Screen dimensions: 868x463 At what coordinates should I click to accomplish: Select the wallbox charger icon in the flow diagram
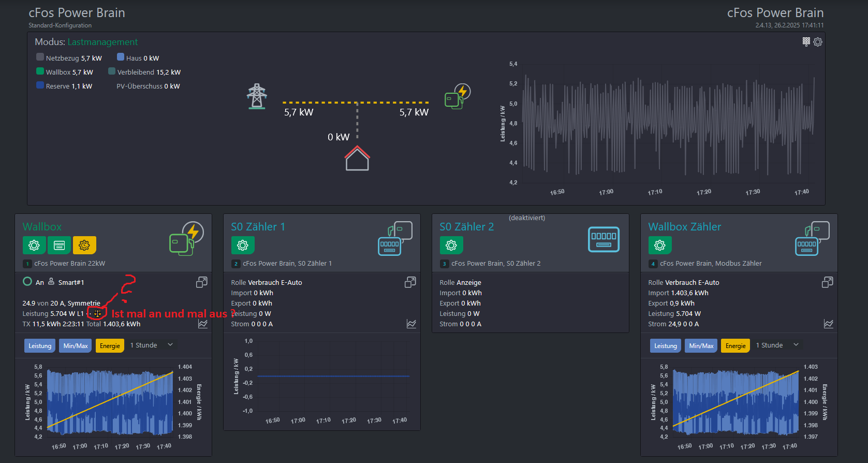click(458, 96)
